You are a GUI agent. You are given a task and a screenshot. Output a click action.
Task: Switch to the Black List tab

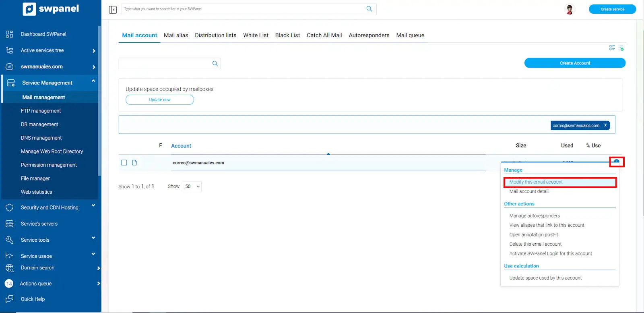tap(287, 35)
